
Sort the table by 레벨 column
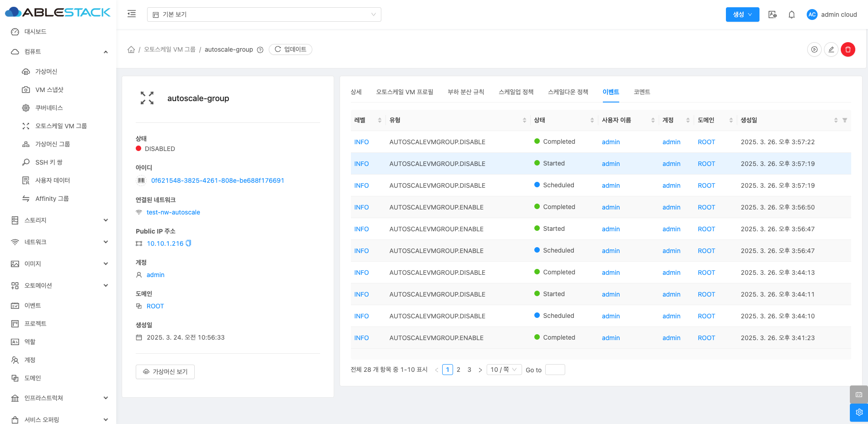click(x=380, y=120)
